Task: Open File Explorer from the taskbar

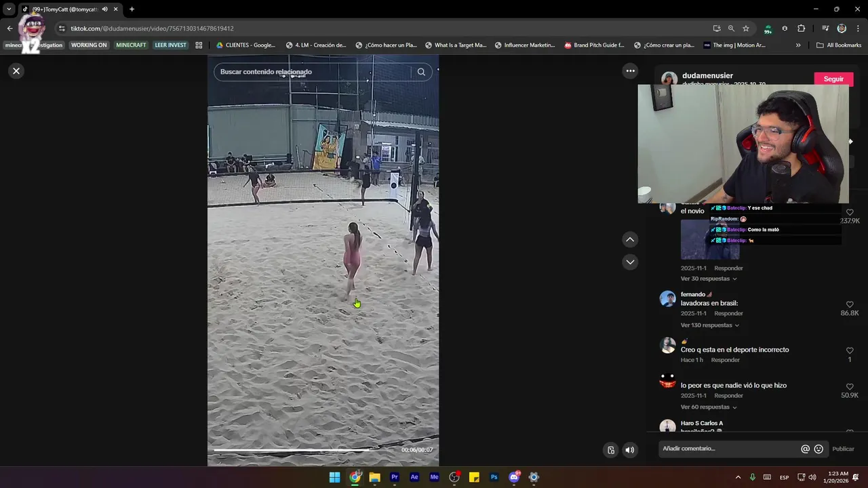Action: pos(374,477)
